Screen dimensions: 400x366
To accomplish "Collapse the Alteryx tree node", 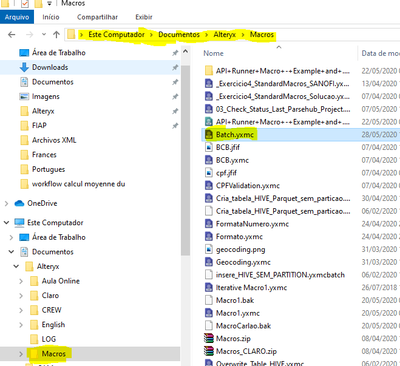I will point(16,266).
